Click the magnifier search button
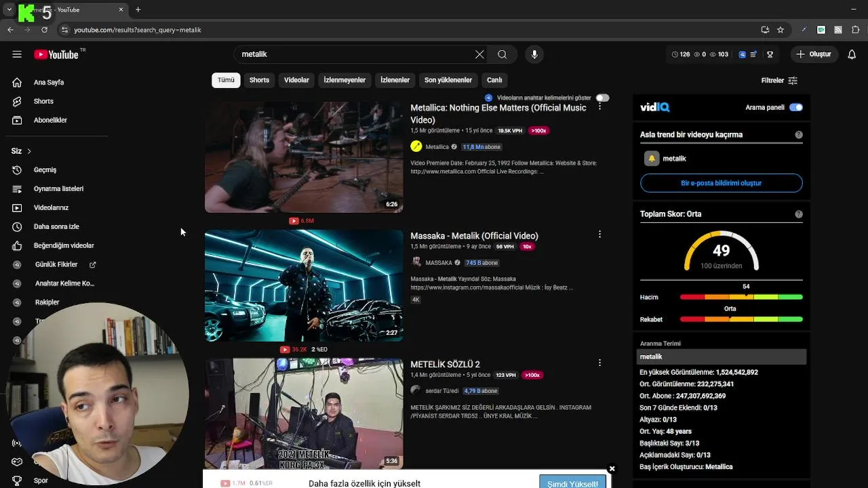 502,54
